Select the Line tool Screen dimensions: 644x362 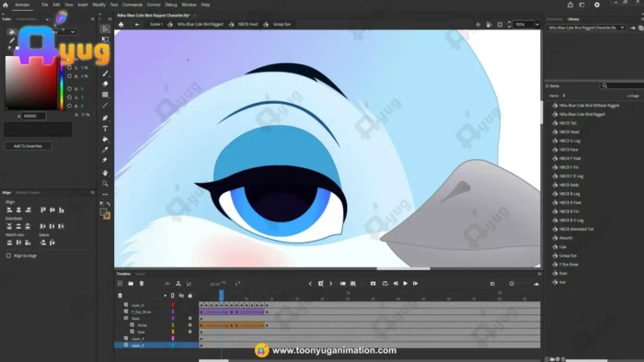(x=105, y=106)
